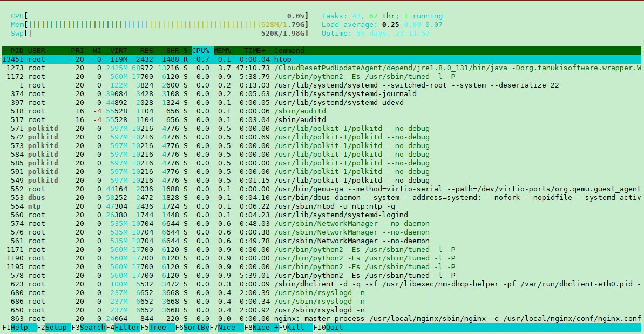This screenshot has height=334, width=644.
Task: Select the systemd-udevd row, PID 397
Action: click(322, 103)
